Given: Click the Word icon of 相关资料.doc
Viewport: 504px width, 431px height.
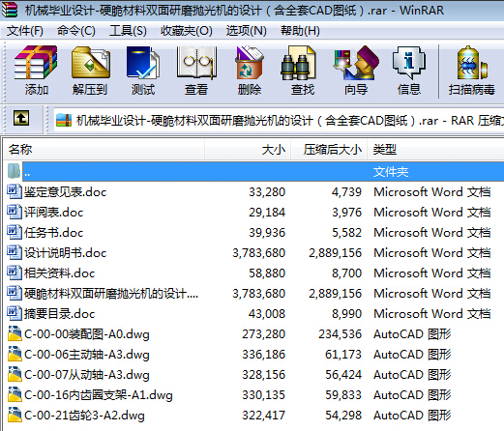Looking at the screenshot, I should pos(15,273).
